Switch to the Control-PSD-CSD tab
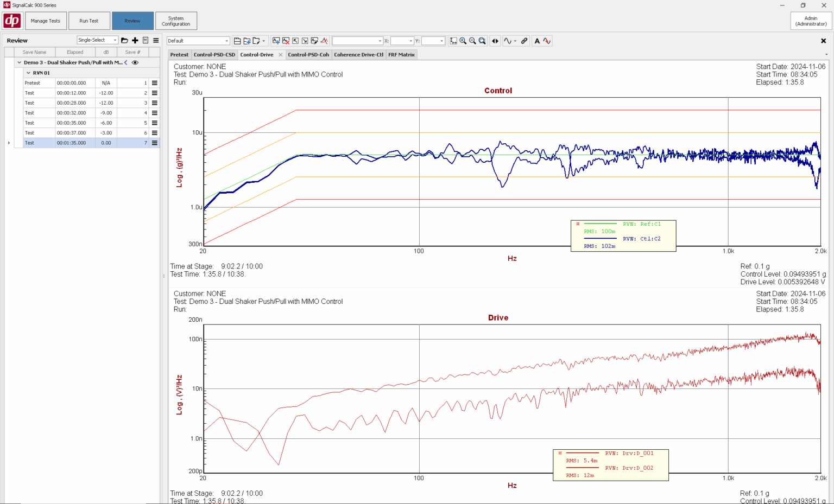 point(214,55)
